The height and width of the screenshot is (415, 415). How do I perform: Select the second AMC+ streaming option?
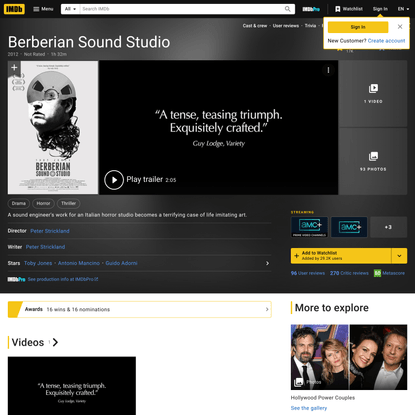(349, 227)
